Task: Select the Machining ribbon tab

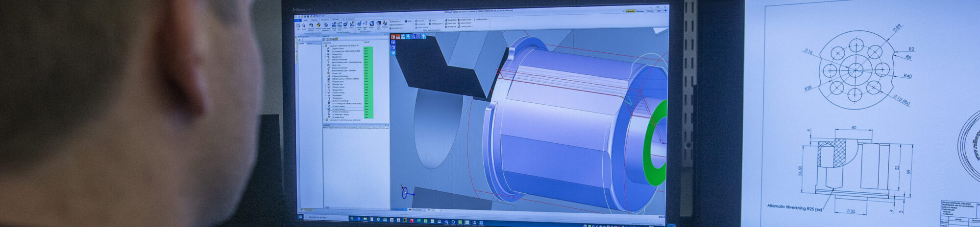Action: point(325,20)
